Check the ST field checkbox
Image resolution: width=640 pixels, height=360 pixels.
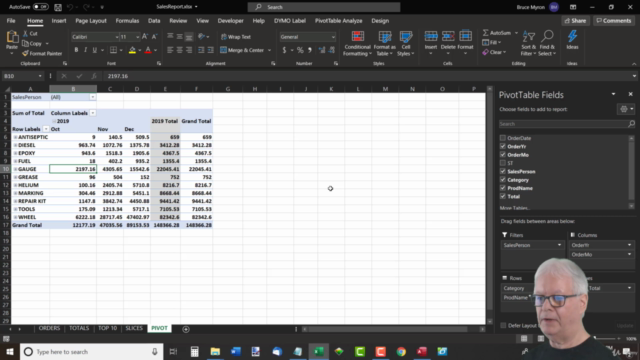click(503, 163)
